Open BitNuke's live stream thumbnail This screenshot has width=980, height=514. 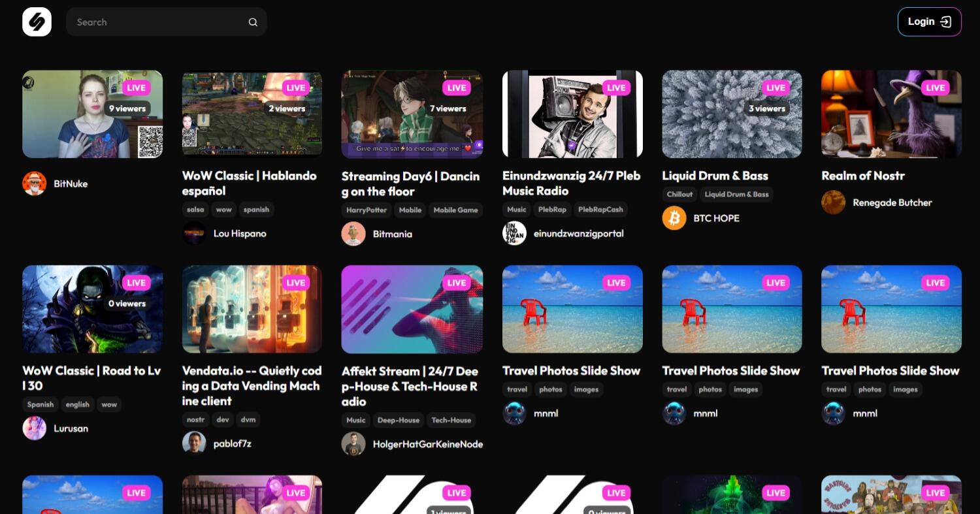point(92,114)
